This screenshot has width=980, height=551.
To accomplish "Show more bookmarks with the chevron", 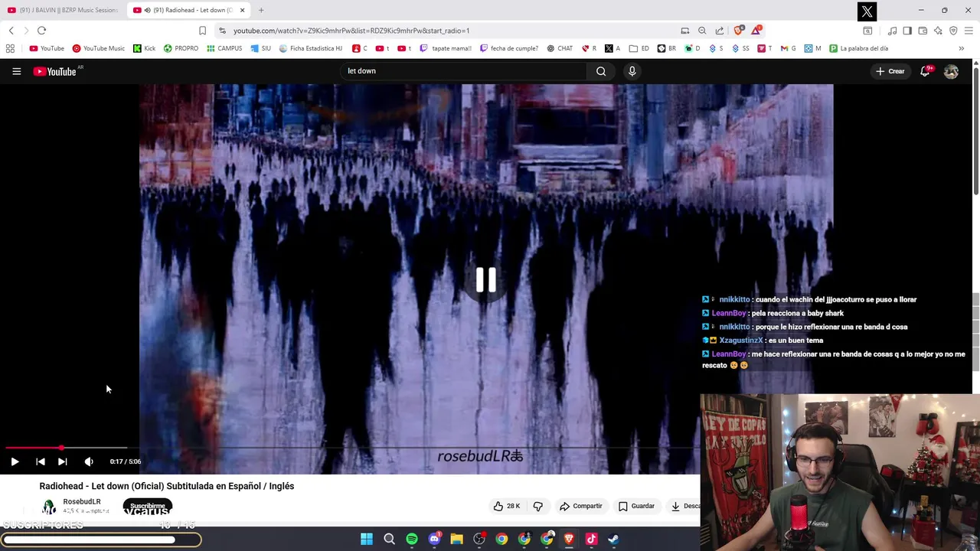I will coord(961,48).
